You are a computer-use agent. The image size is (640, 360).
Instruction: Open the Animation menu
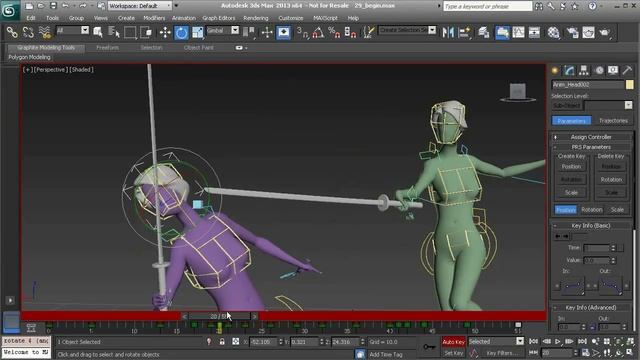click(x=184, y=18)
